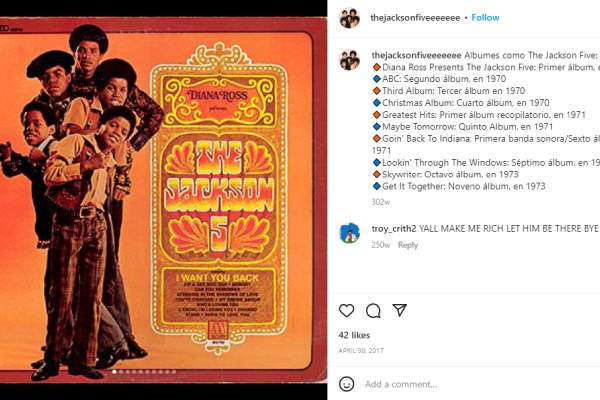Open thejacksonfiveeeeeee header profile picture
The image size is (600, 400).
[x=349, y=18]
